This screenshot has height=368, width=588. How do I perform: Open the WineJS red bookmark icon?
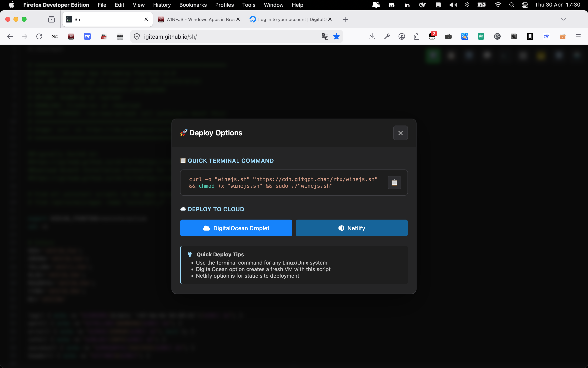[71, 37]
